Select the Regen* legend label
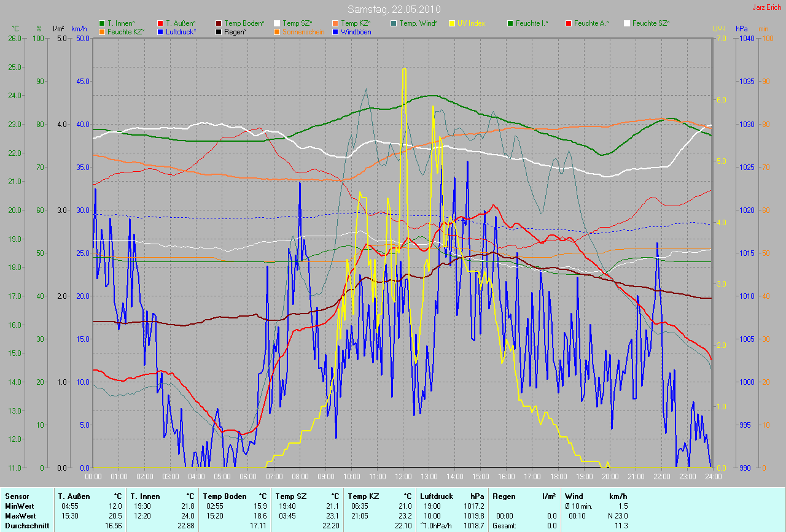 coord(235,31)
